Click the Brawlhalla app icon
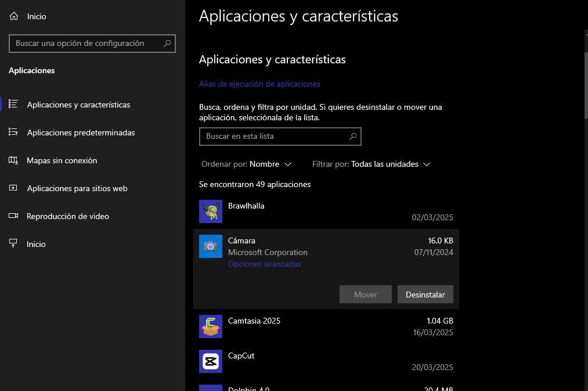This screenshot has height=391, width=588. (x=210, y=211)
